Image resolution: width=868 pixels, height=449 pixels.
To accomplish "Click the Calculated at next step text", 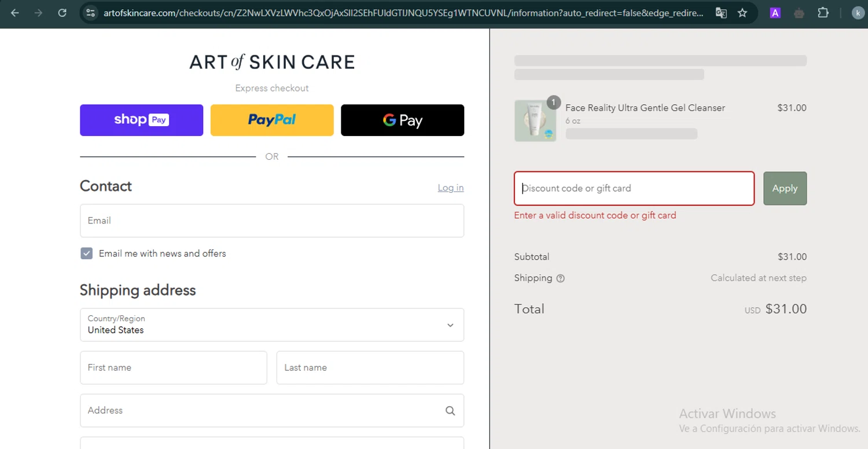I will (x=759, y=278).
